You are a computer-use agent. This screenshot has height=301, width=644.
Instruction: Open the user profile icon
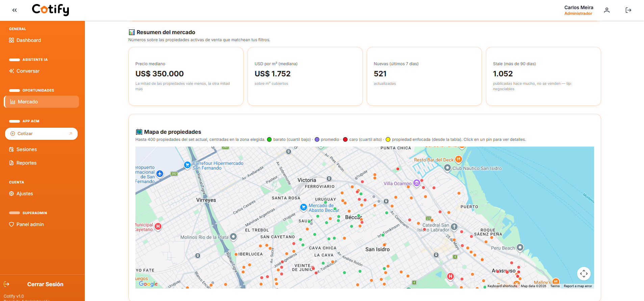607,10
